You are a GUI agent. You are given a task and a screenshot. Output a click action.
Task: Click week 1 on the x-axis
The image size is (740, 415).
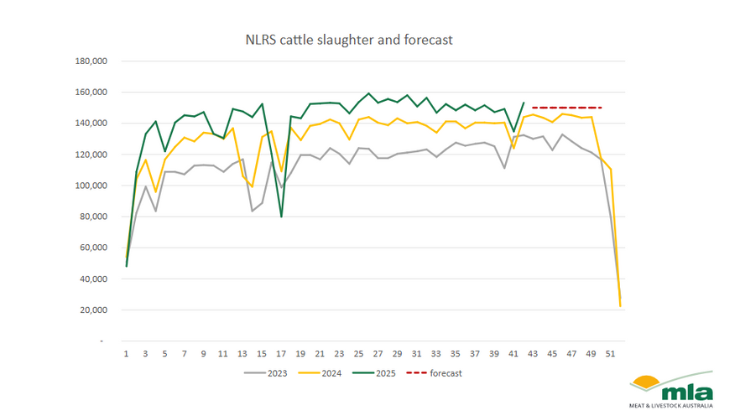(126, 353)
